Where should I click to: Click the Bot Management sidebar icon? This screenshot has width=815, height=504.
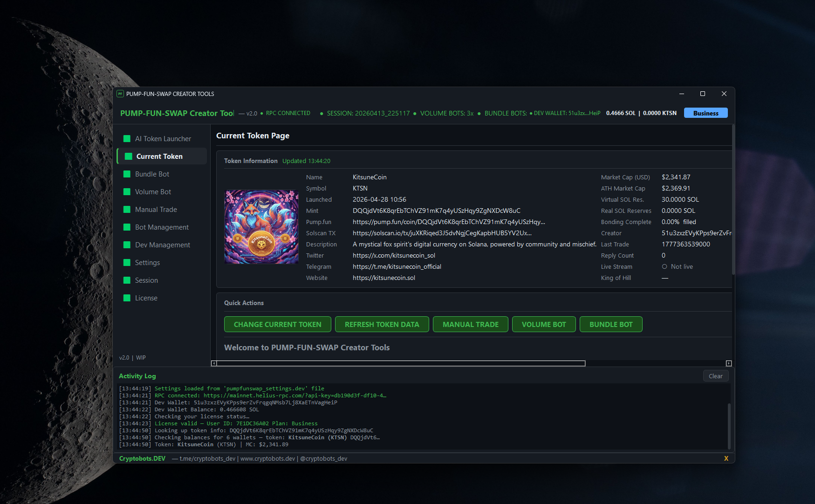point(127,227)
